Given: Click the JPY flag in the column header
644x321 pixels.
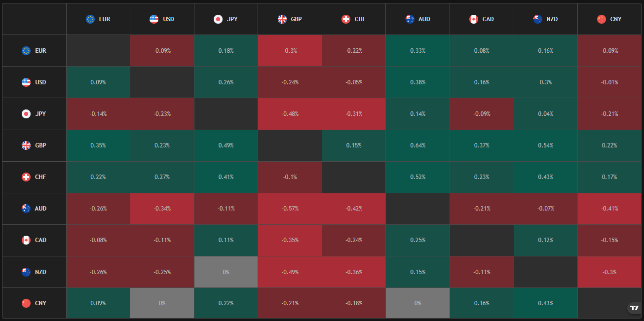Looking at the screenshot, I should tap(218, 19).
